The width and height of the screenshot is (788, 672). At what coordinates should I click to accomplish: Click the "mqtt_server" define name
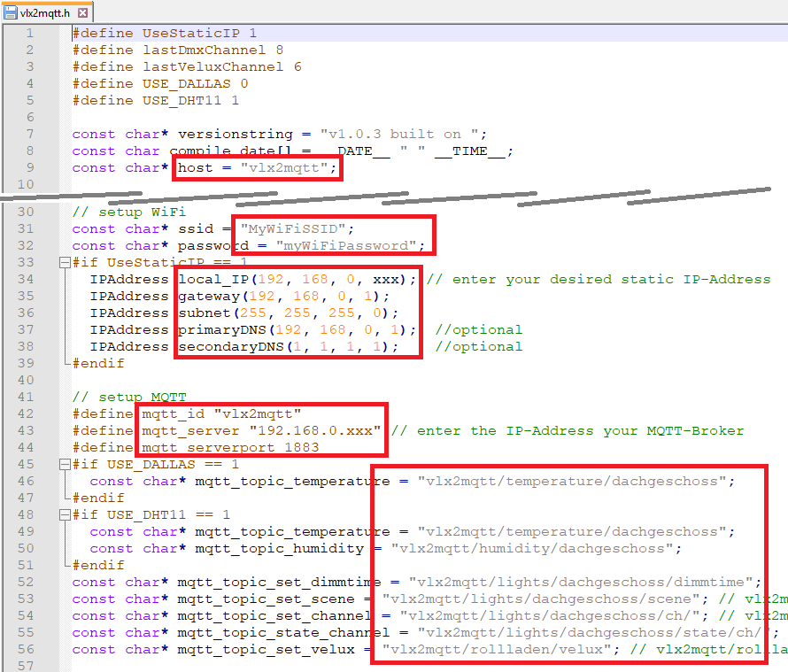[190, 431]
